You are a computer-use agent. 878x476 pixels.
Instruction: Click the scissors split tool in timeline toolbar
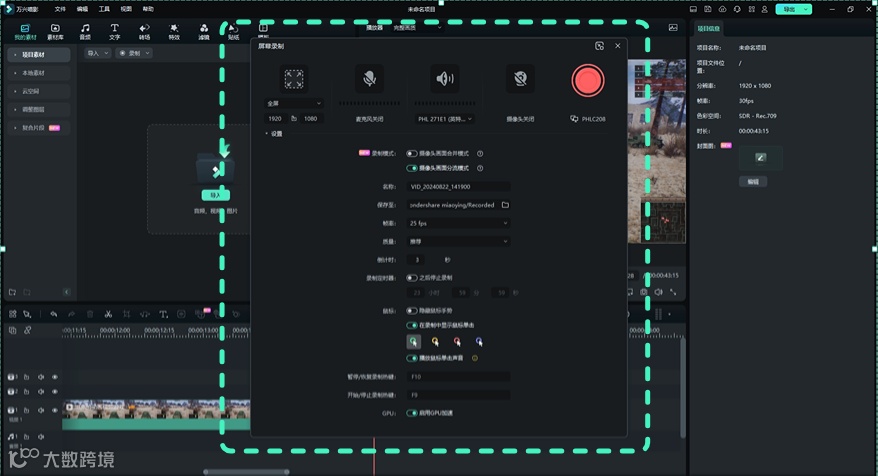point(108,314)
